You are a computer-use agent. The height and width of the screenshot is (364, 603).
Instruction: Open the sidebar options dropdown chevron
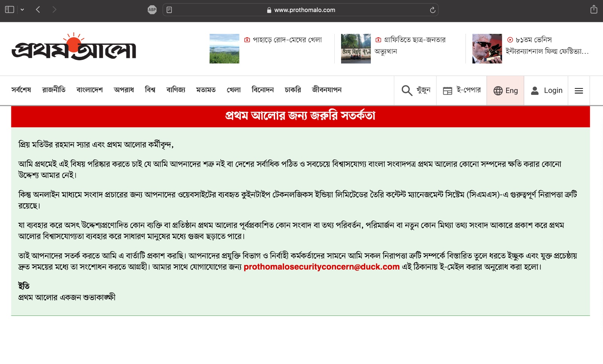click(22, 10)
